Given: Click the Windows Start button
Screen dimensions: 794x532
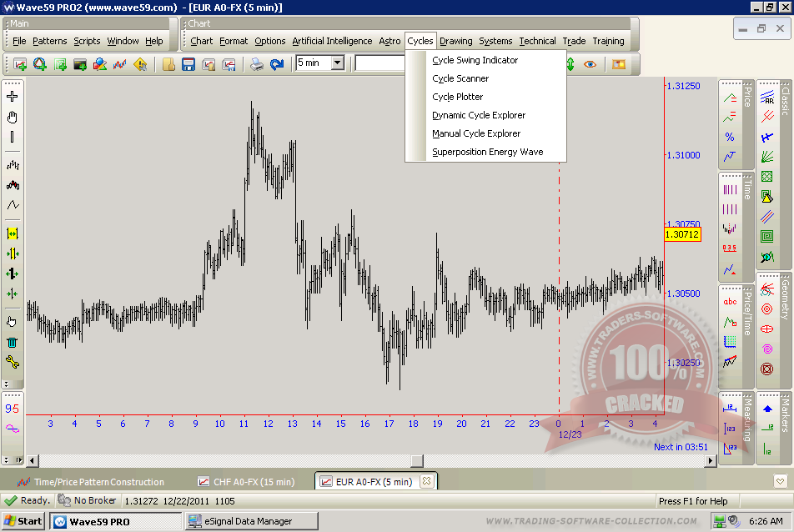Looking at the screenshot, I should (x=23, y=521).
